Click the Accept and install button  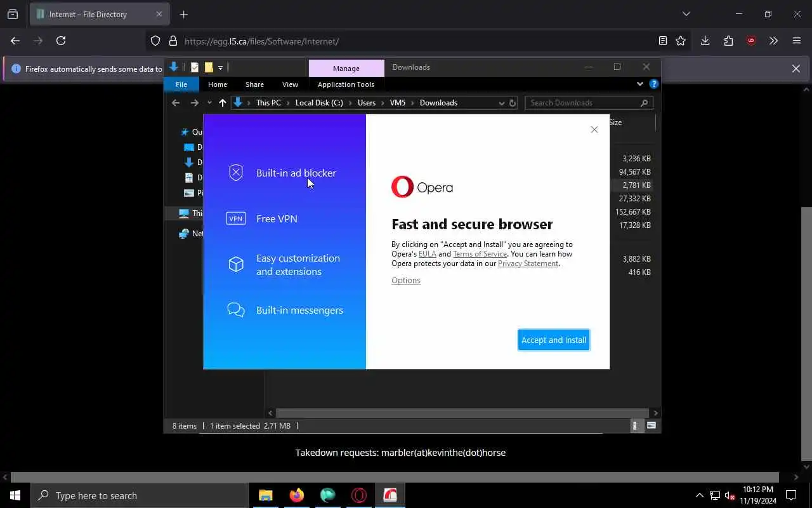tap(554, 340)
